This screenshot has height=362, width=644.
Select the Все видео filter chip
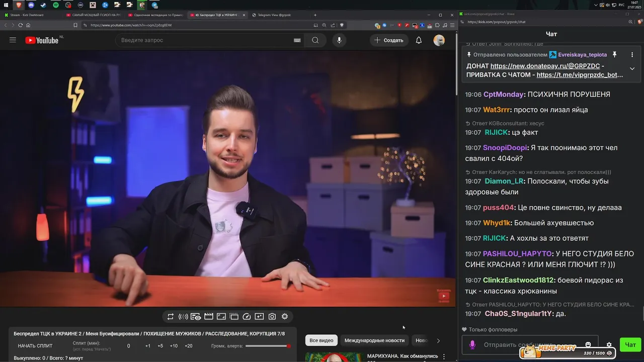pos(321,340)
